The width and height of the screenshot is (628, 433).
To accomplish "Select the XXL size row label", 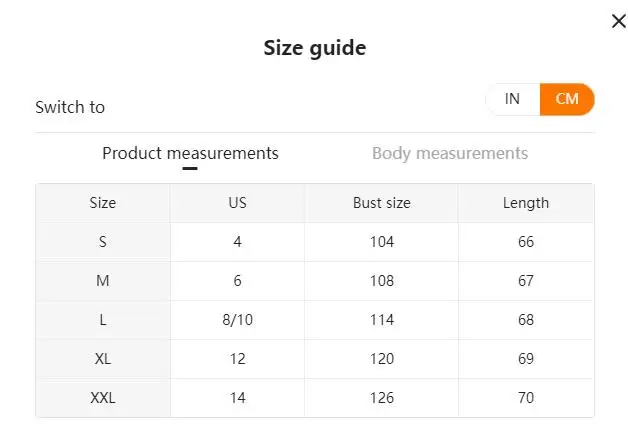I will [x=103, y=398].
